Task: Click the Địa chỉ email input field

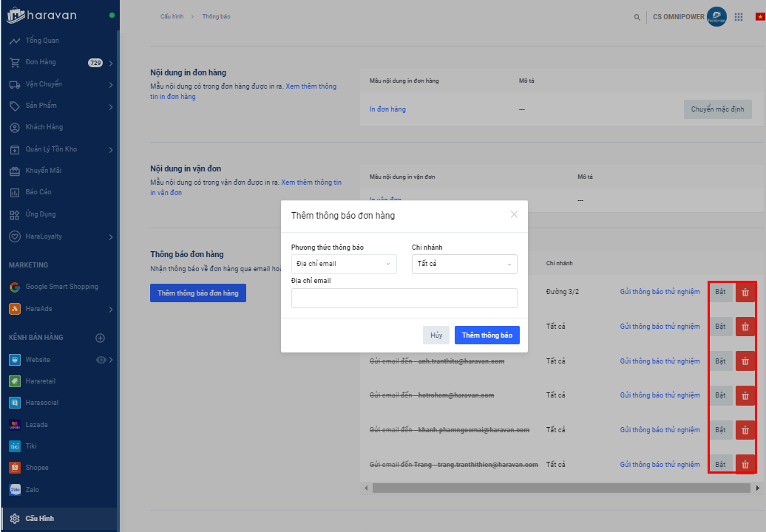Action: [x=404, y=298]
